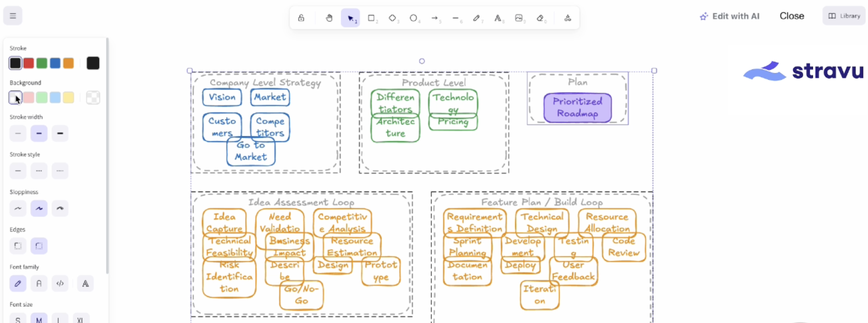Open the hamburger main menu
This screenshot has width=868, height=323.
(13, 16)
